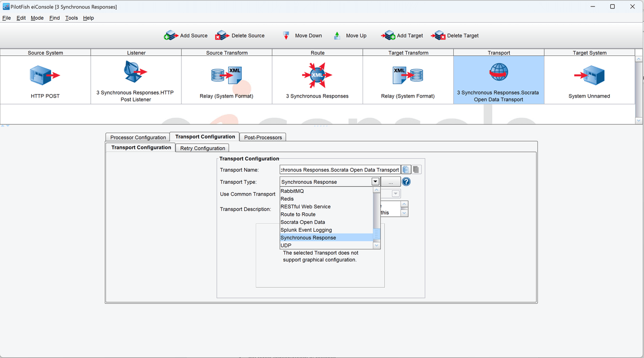Choose Redis from the transport list
The width and height of the screenshot is (644, 358).
[x=326, y=199]
